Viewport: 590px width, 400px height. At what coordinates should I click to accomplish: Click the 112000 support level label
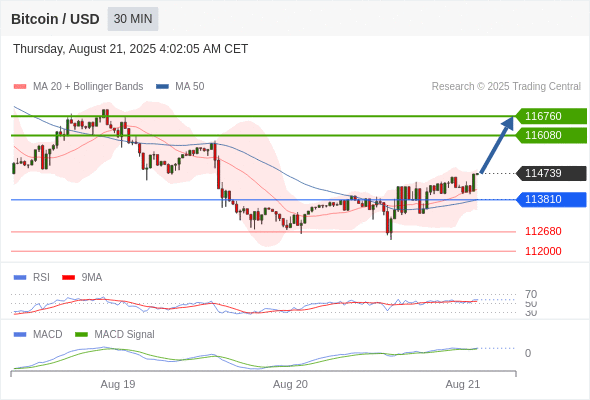click(x=543, y=251)
